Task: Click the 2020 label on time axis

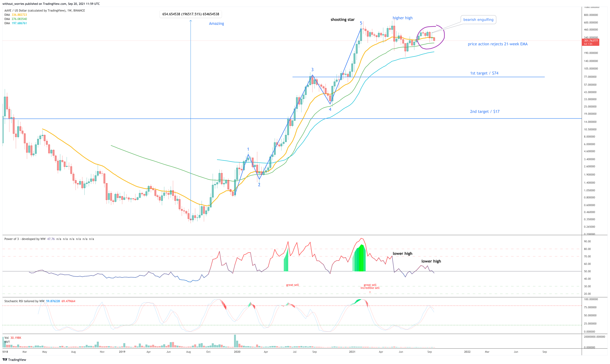Action: (x=237, y=352)
